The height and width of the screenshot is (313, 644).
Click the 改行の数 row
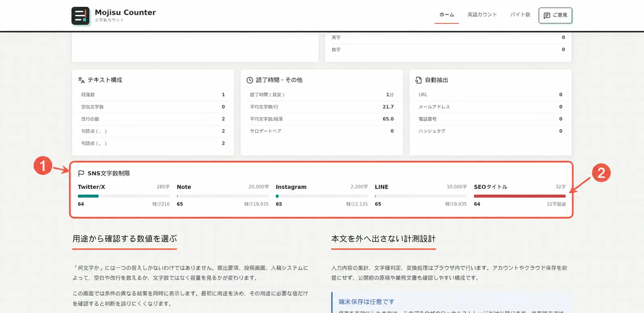[153, 119]
